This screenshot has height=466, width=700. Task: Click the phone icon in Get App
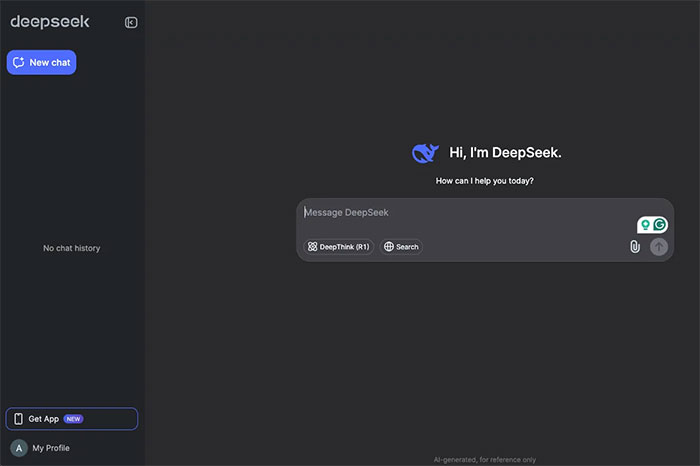(18, 419)
